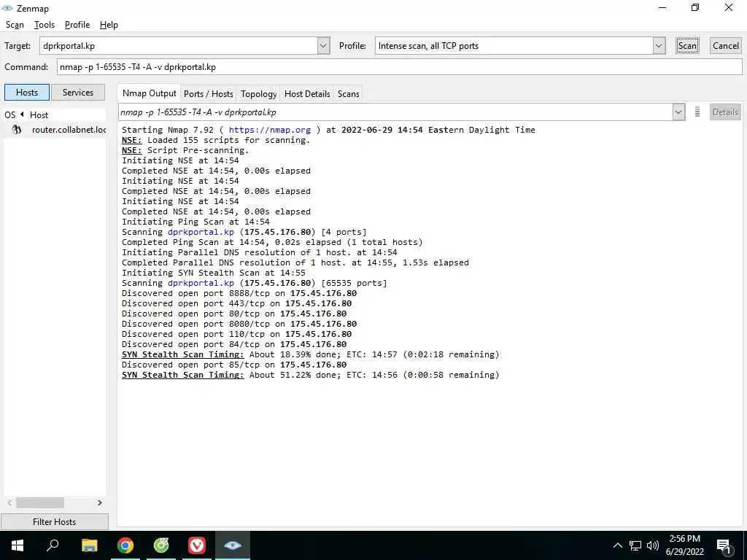Viewport: 747px width, 560px height.
Task: Open the notification center icon
Action: click(724, 545)
